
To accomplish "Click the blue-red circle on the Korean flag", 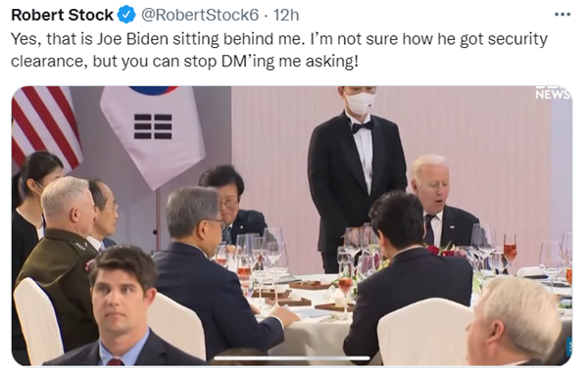I will pyautogui.click(x=154, y=90).
